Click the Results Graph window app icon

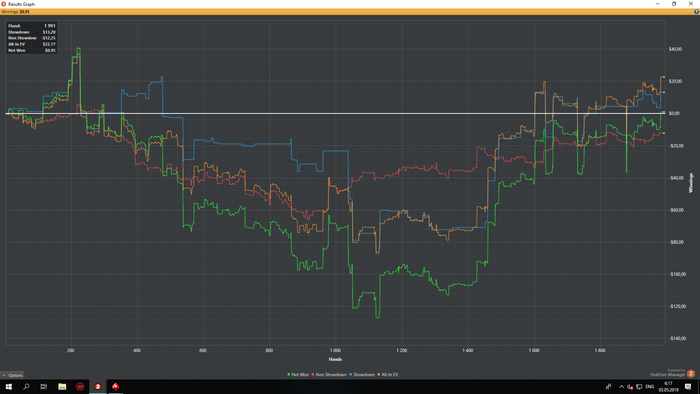pyautogui.click(x=4, y=4)
